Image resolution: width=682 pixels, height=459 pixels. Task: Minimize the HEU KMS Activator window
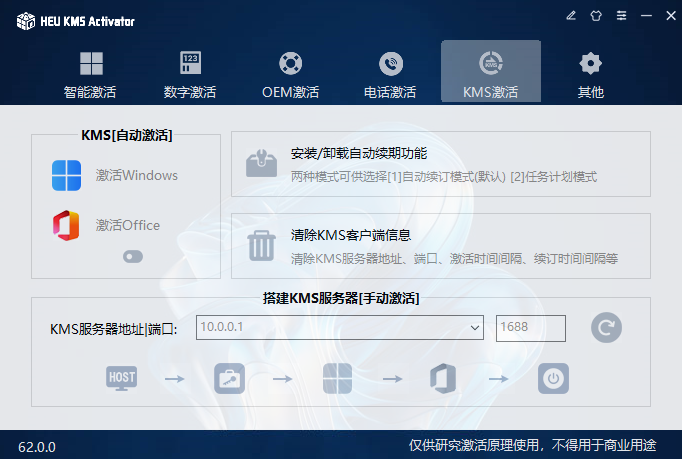point(646,16)
